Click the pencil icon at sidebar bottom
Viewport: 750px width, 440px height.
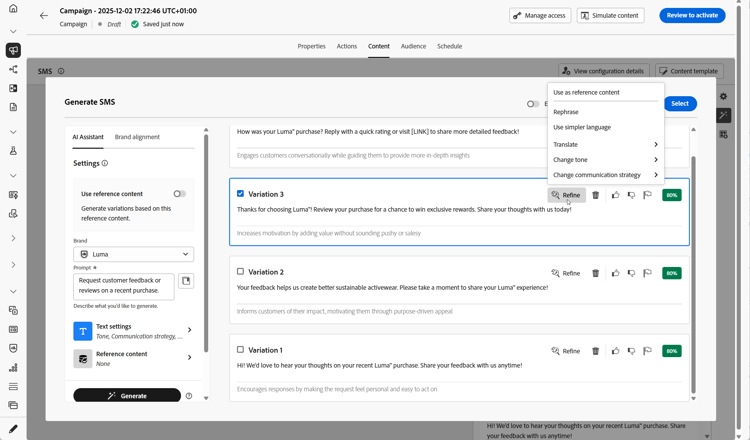tap(13, 429)
